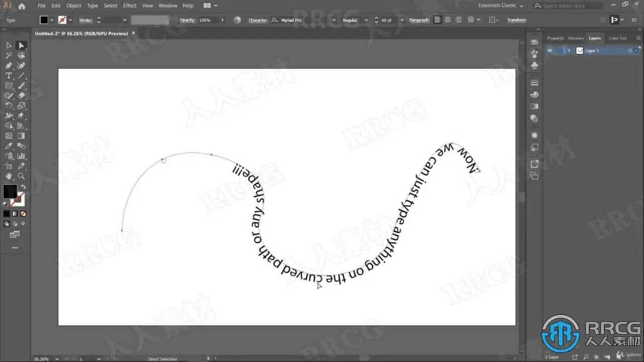The image size is (644, 362).
Task: Select the Hand tool
Action: (x=9, y=176)
